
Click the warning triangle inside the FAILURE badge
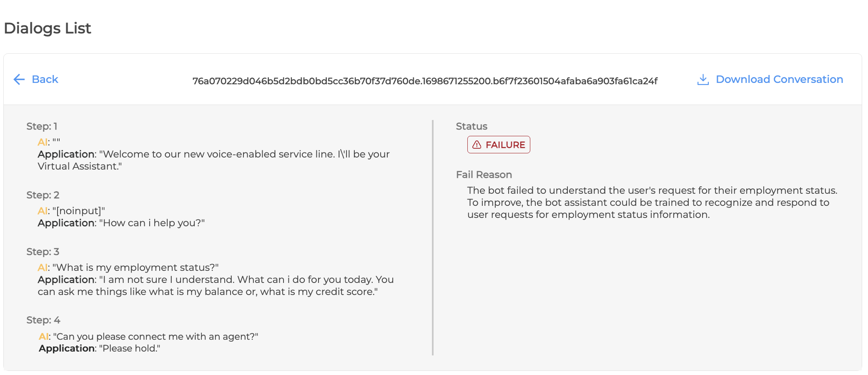(476, 145)
